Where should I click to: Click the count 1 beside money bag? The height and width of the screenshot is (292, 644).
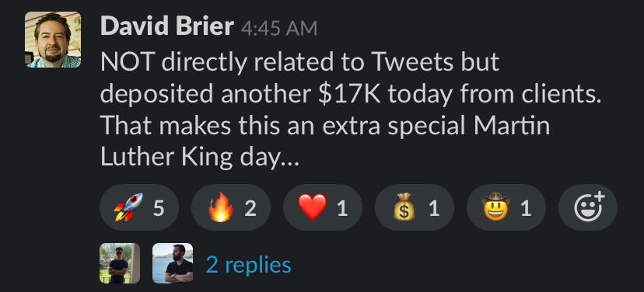pos(434,208)
